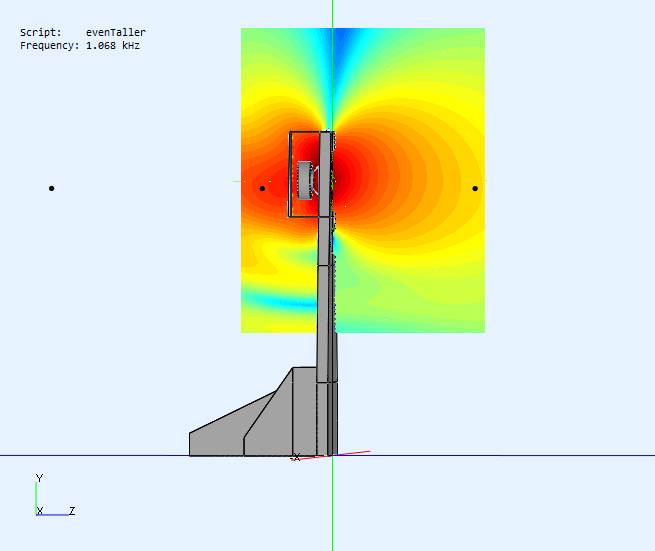Select the 'evenTaller' script name text
655x551 pixels.
tap(116, 32)
